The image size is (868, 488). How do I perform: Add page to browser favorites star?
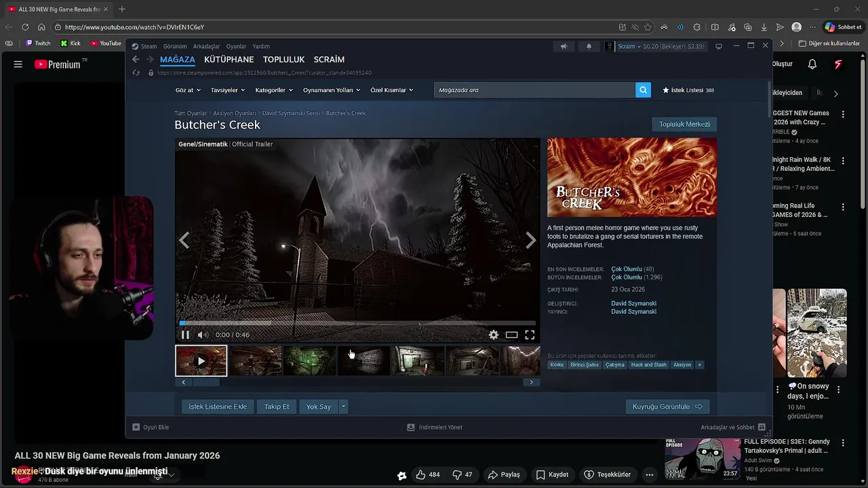[x=648, y=27]
